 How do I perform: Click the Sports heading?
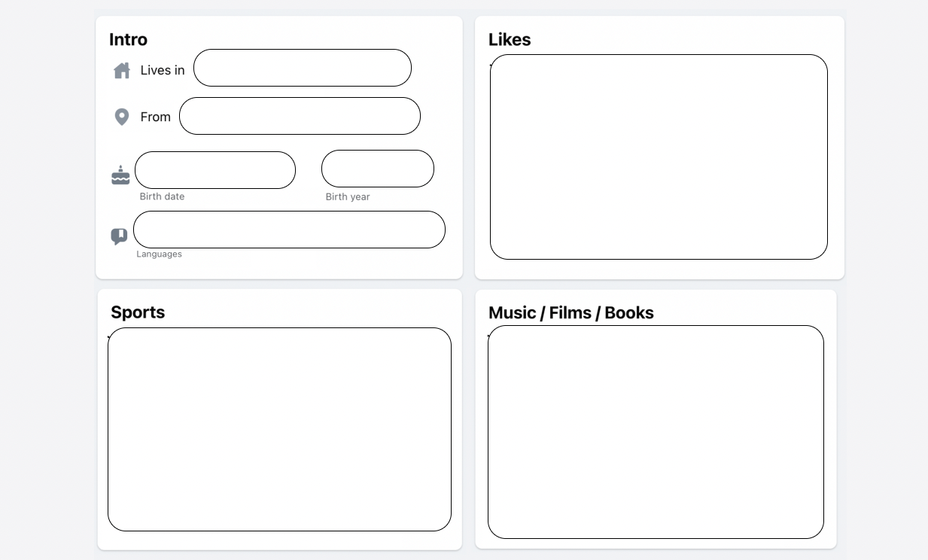(x=138, y=312)
